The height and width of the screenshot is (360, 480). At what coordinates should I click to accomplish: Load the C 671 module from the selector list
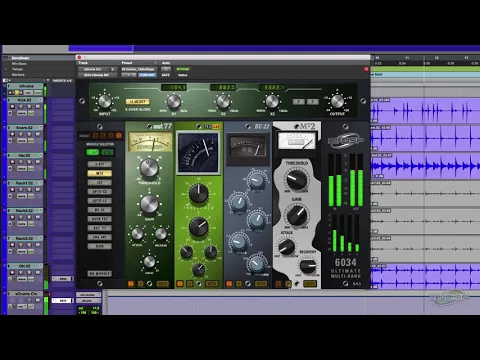pos(99,164)
